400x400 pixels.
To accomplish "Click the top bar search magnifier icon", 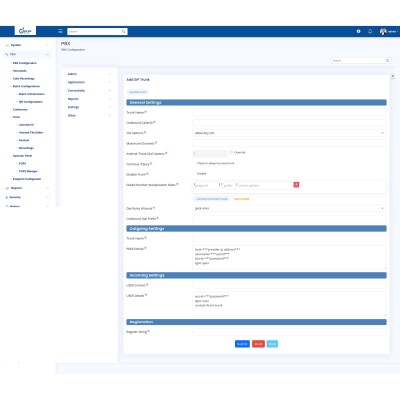I will [x=124, y=31].
